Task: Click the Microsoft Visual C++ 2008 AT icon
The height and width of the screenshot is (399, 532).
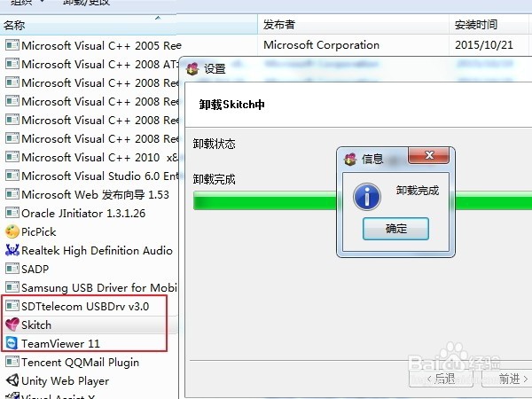Action: (x=12, y=64)
